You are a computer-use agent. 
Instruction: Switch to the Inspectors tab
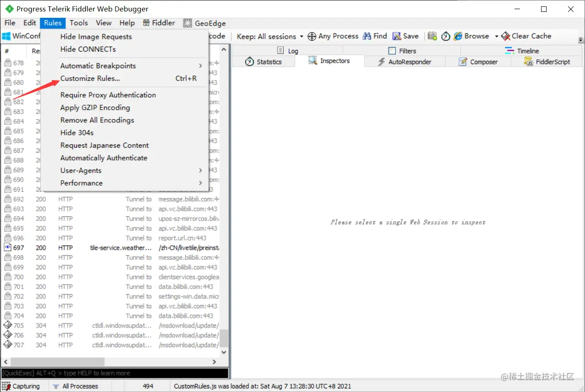pyautogui.click(x=329, y=61)
